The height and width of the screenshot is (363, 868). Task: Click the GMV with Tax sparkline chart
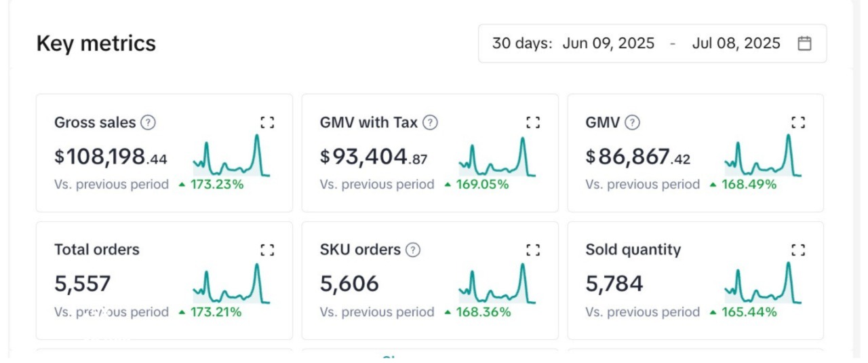497,157
